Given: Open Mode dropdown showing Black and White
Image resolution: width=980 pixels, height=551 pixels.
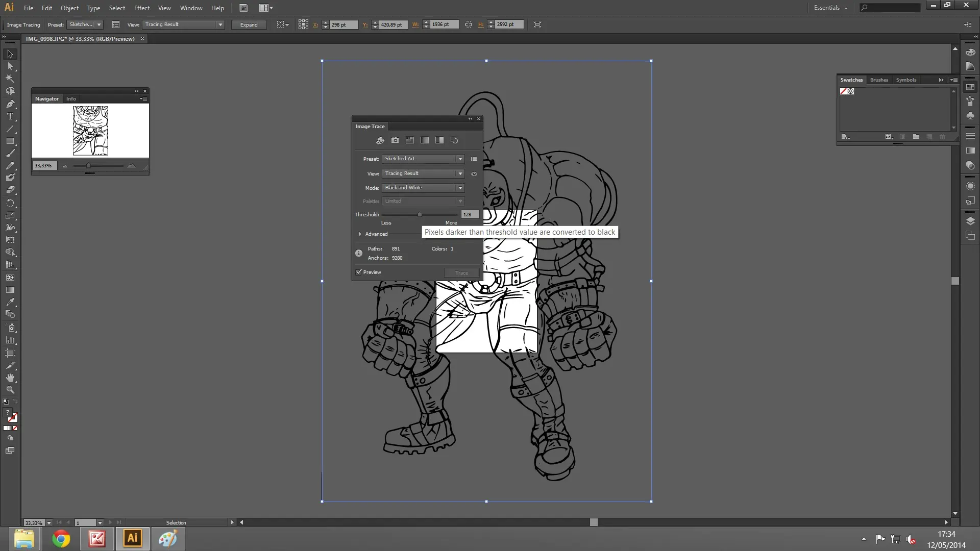Looking at the screenshot, I should 423,188.
